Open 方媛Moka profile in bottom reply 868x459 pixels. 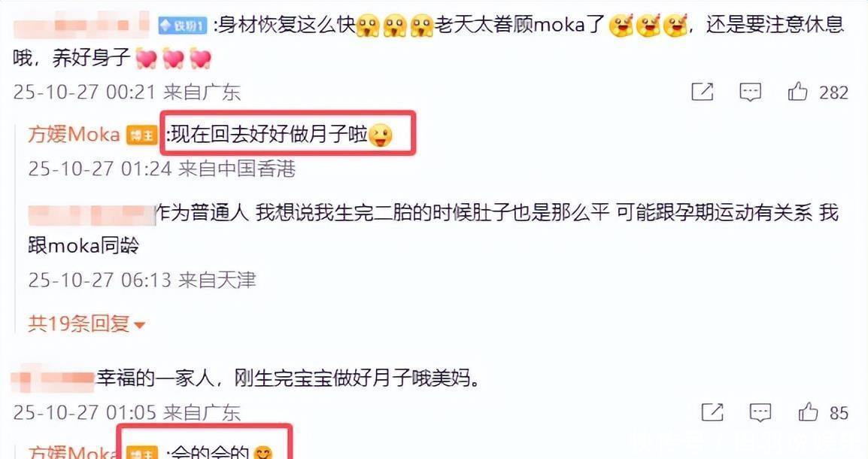[x=74, y=451]
